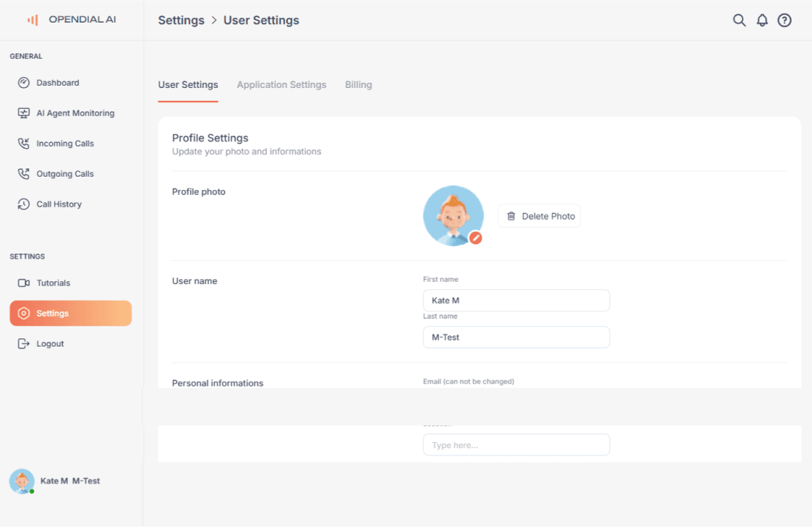Click the Last name input field
The image size is (812, 527).
tap(517, 337)
